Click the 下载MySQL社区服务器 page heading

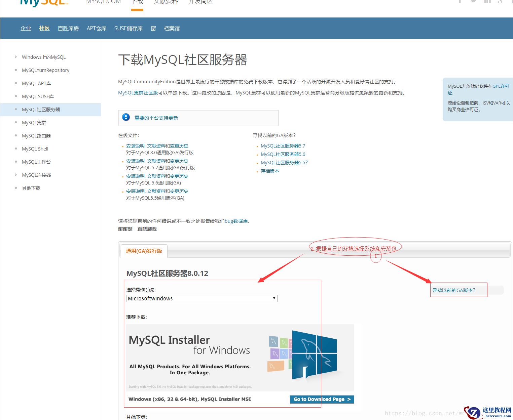(183, 60)
